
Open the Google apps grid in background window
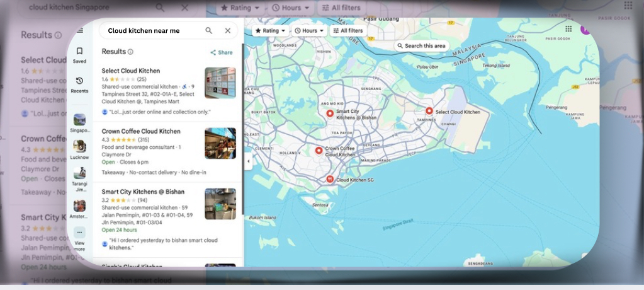(628, 5)
